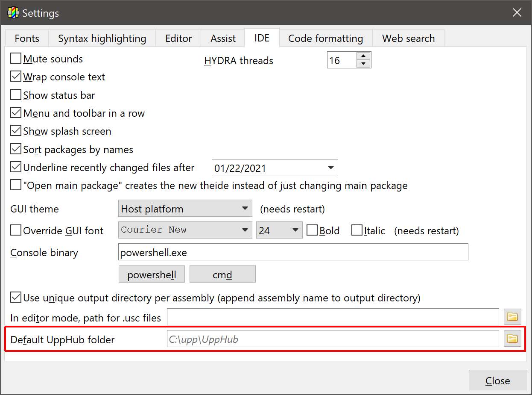Viewport: 532px width, 395px height.
Task: Enable Show status bar option
Action: point(16,95)
